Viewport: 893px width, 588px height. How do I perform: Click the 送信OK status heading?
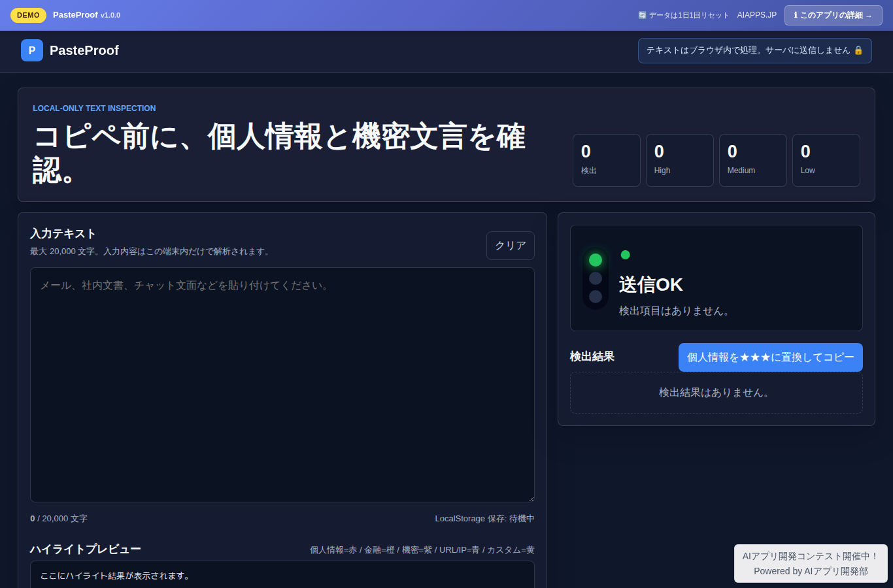(650, 285)
